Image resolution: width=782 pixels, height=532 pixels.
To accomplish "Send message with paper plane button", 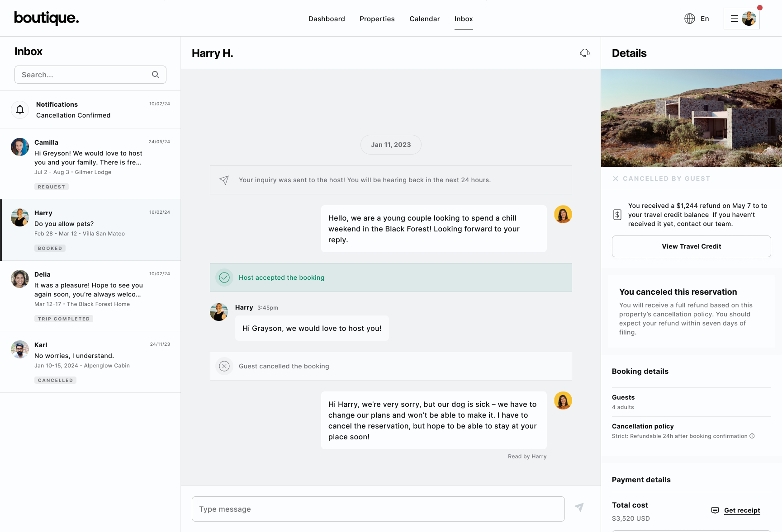I will 579,508.
